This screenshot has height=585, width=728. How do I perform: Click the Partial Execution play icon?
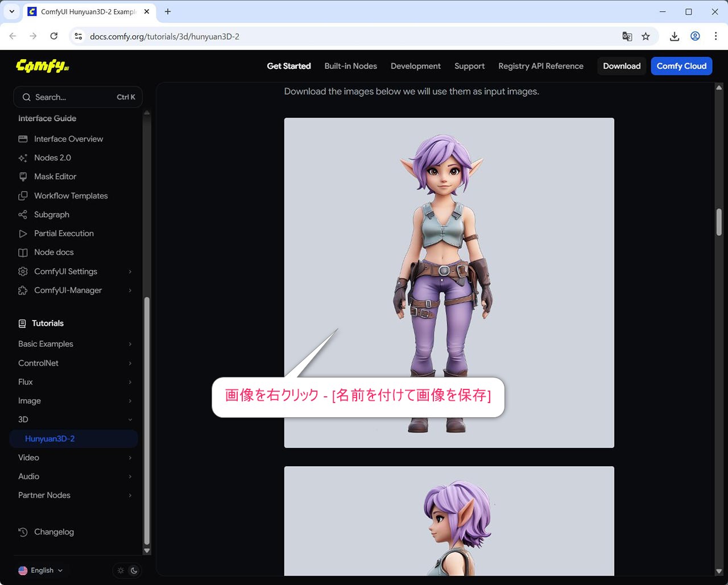pos(23,234)
